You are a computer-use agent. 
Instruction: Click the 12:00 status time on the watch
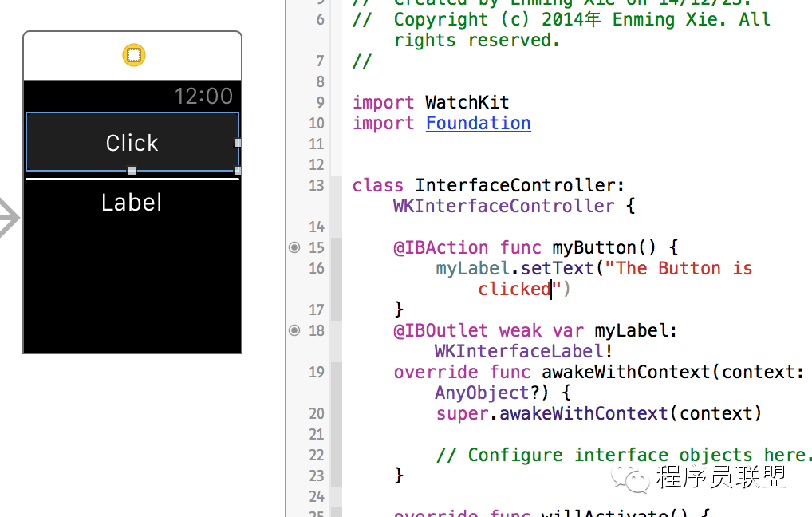(203, 97)
